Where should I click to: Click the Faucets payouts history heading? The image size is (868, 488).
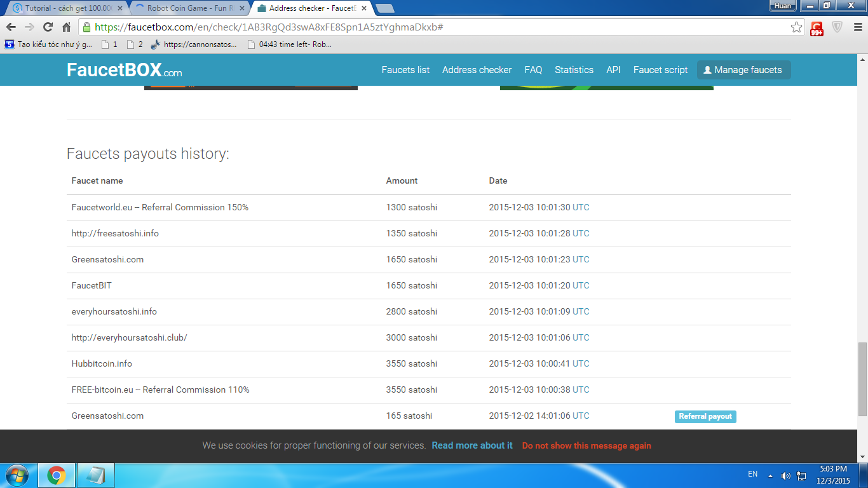click(x=148, y=154)
